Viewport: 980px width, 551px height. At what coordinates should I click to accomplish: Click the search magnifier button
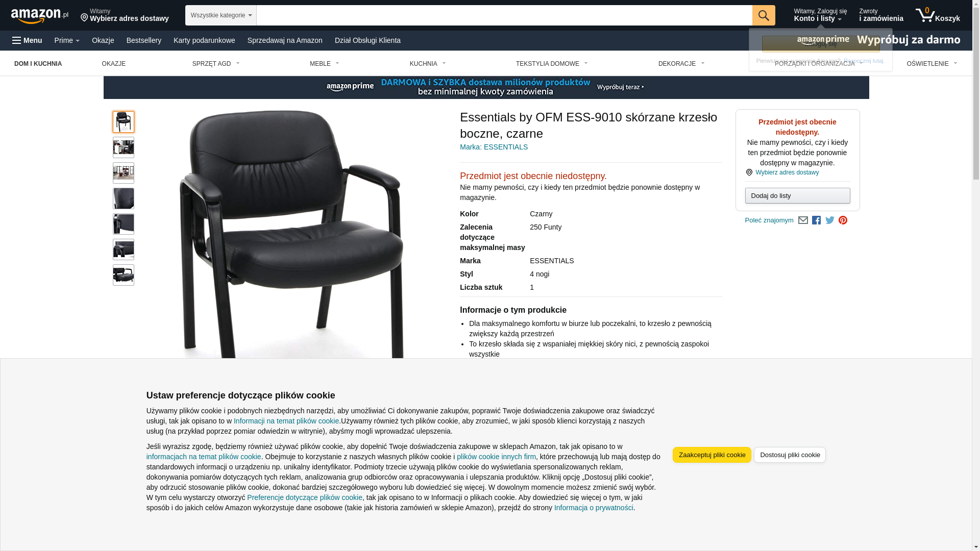764,15
